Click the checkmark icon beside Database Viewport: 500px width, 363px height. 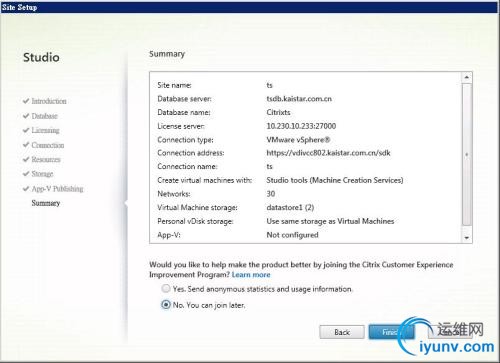[26, 116]
